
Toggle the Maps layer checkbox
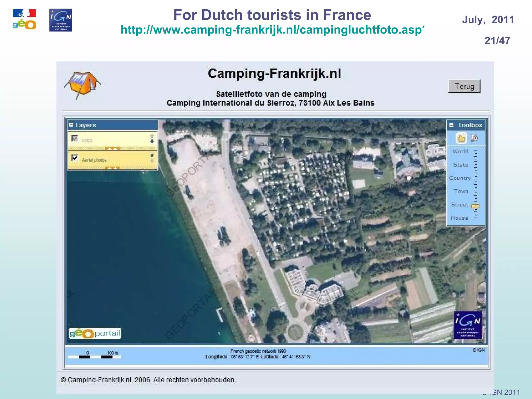(75, 138)
